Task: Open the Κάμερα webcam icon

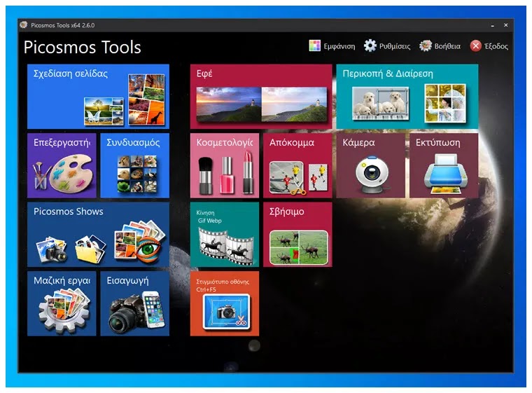Action: click(372, 174)
